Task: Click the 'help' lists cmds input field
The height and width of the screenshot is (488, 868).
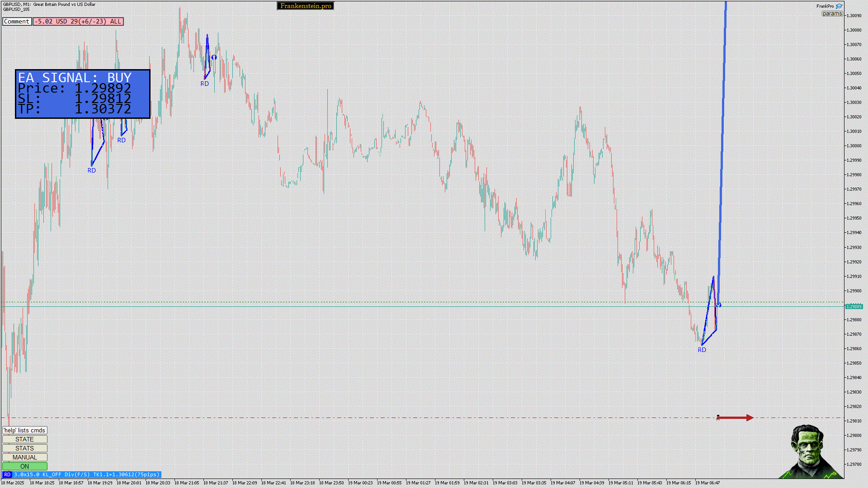Action: [x=24, y=430]
